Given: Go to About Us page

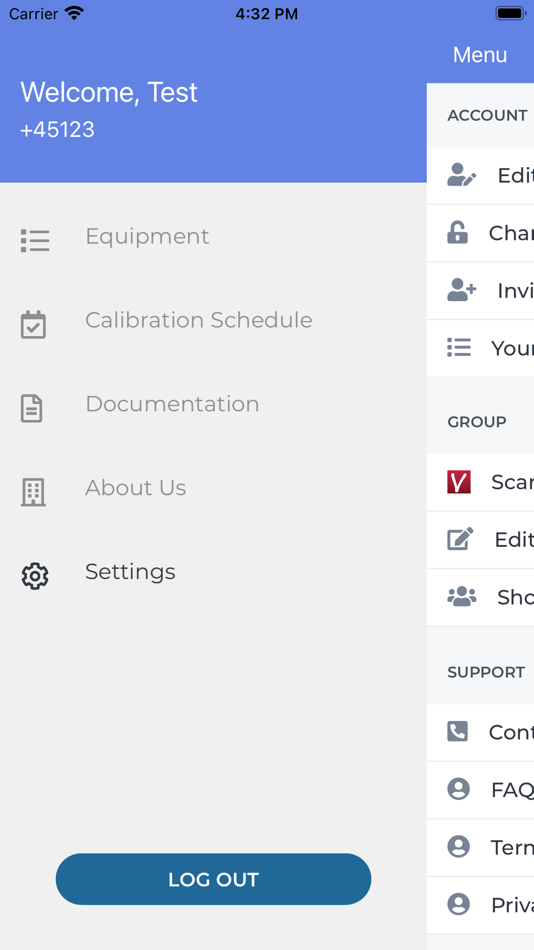Looking at the screenshot, I should point(135,488).
